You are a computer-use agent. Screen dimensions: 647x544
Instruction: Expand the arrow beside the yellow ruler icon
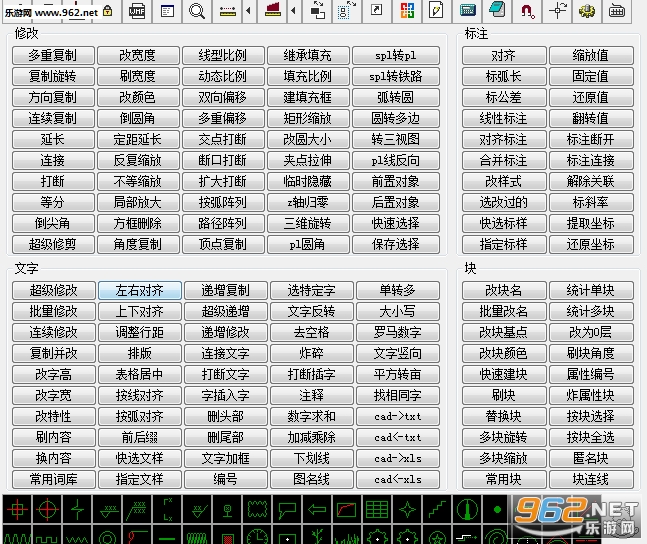click(x=248, y=11)
